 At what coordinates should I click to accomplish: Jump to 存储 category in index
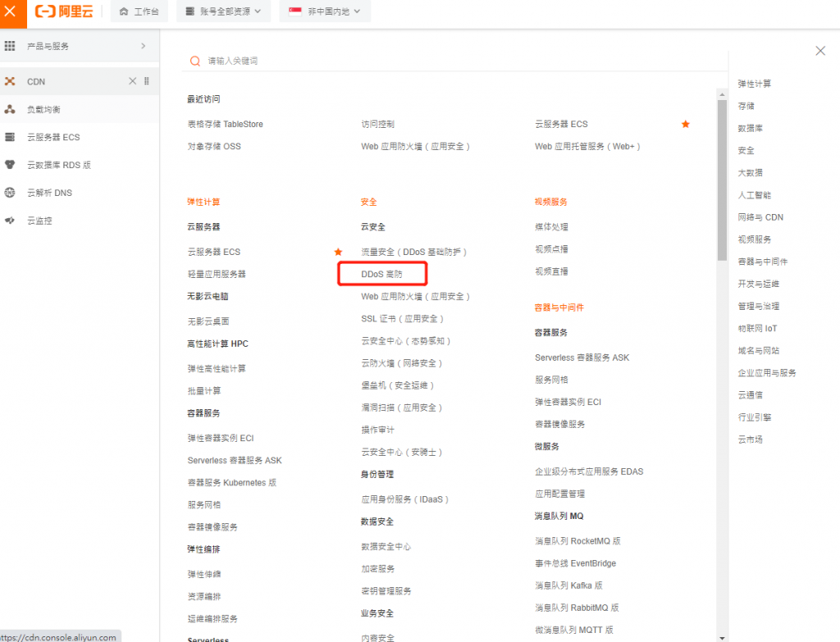coord(746,106)
